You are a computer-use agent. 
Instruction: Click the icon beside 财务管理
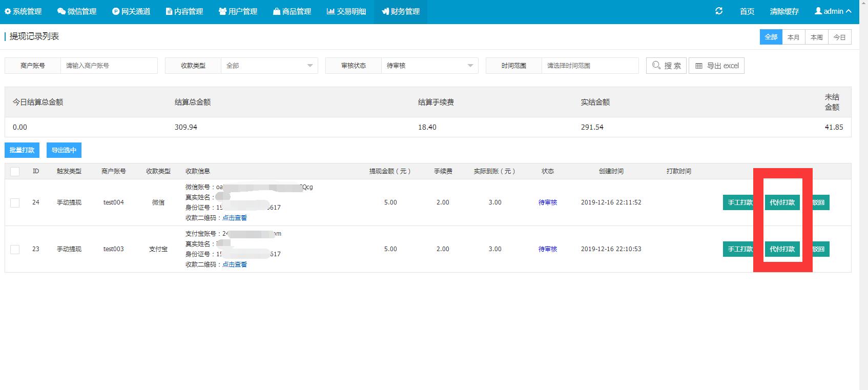385,11
